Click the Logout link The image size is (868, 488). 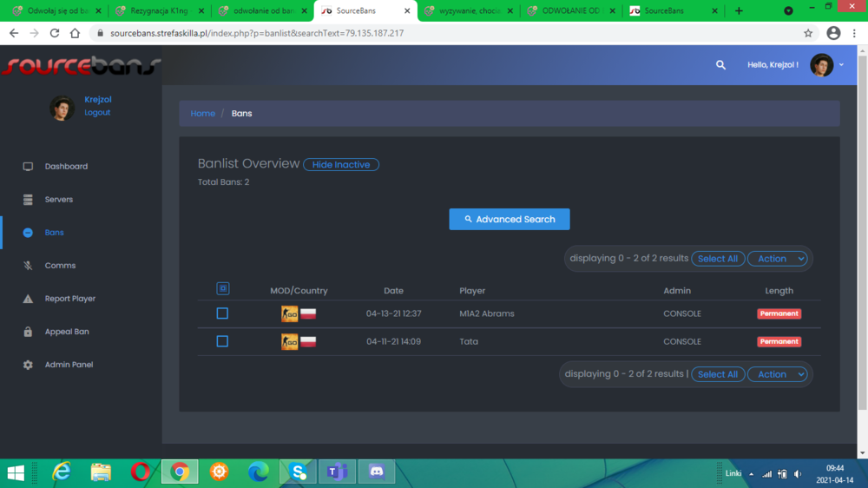(97, 112)
